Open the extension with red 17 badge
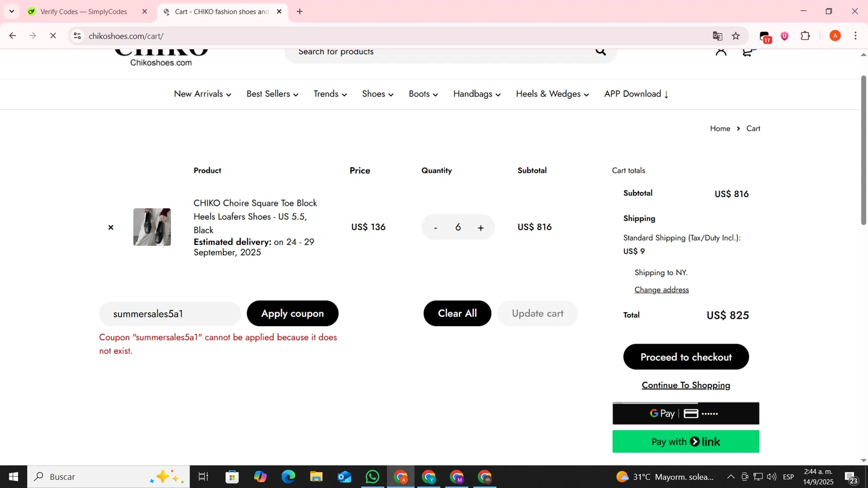This screenshot has width=868, height=488. click(x=765, y=37)
